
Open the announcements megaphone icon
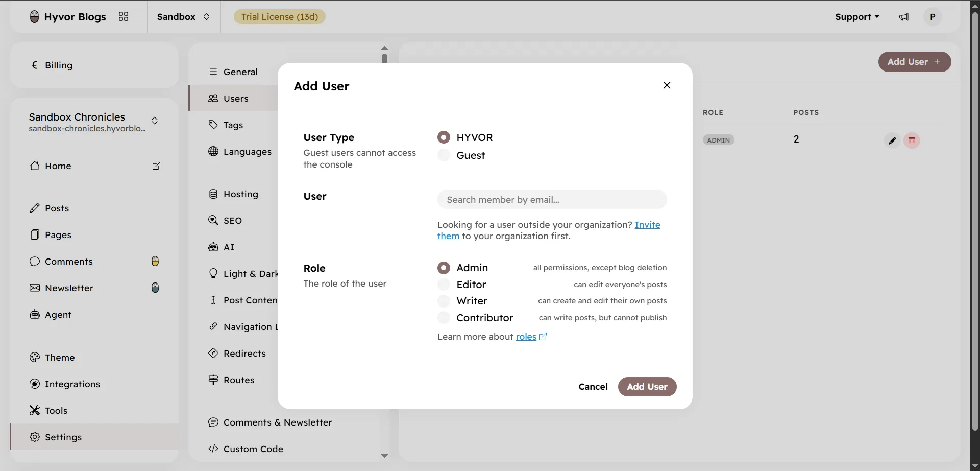tap(904, 17)
